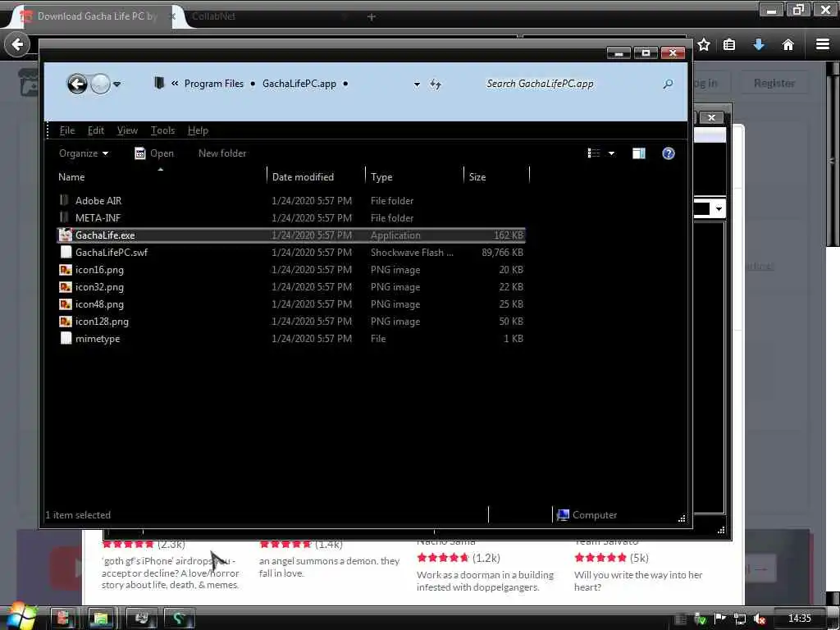Open the Help menu
Viewport: 840px width, 630px height.
pyautogui.click(x=198, y=130)
